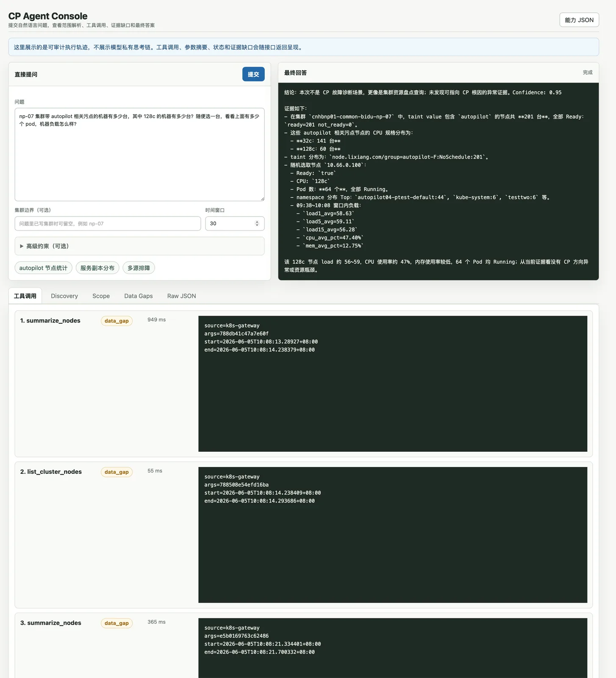616x678 pixels.
Task: Click the textarea resize handle corner
Action: click(262, 198)
